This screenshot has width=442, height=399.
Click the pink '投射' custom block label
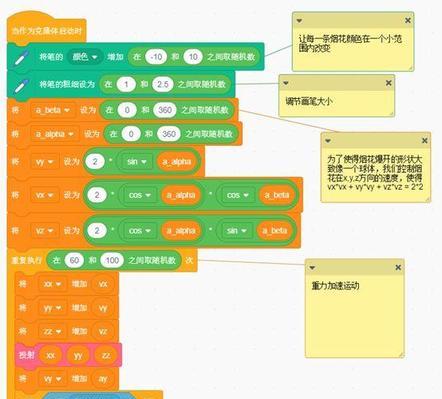[27, 355]
